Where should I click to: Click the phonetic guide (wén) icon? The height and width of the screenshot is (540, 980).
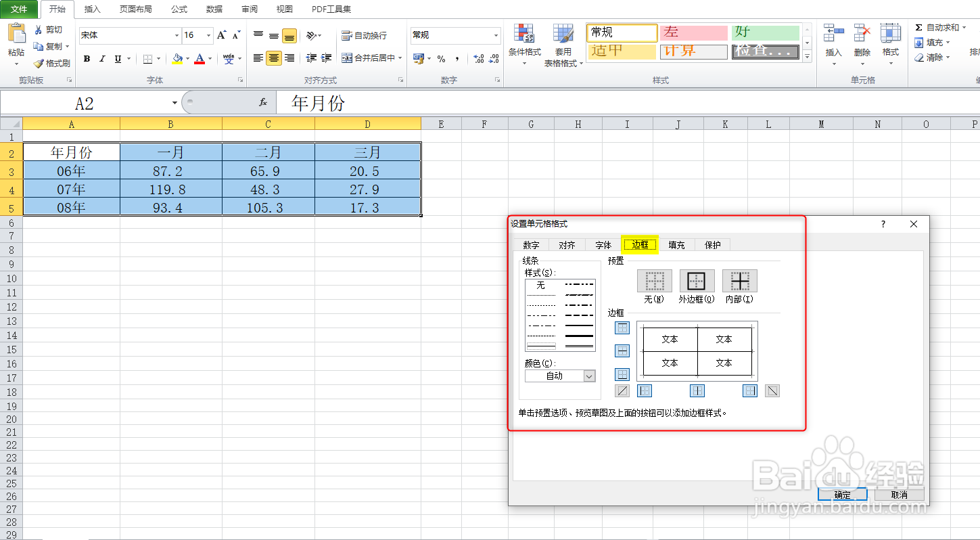click(229, 59)
